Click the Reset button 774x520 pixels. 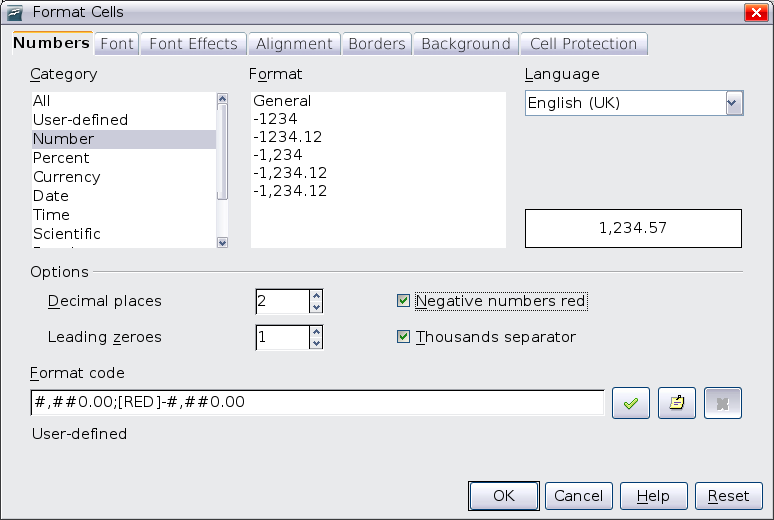pos(729,496)
